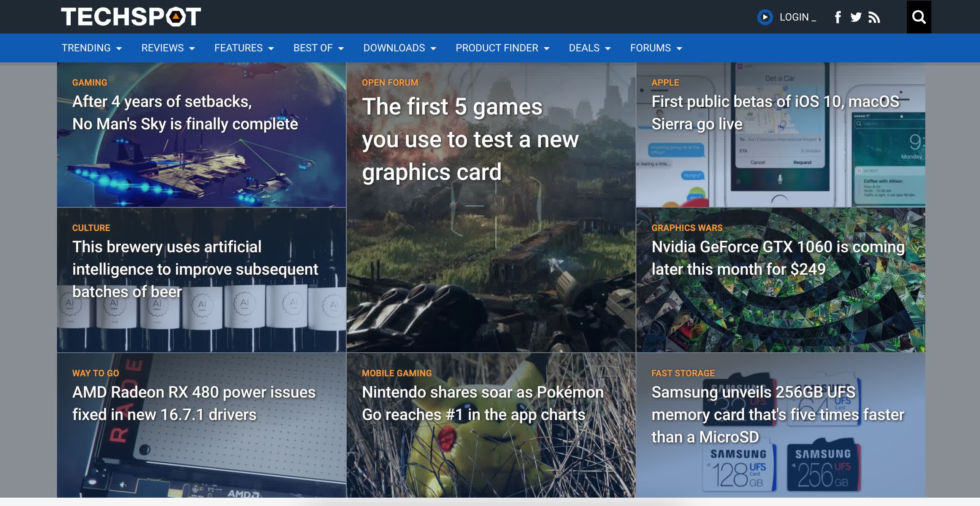Click the APPLE category label
The image size is (980, 506).
click(x=665, y=83)
